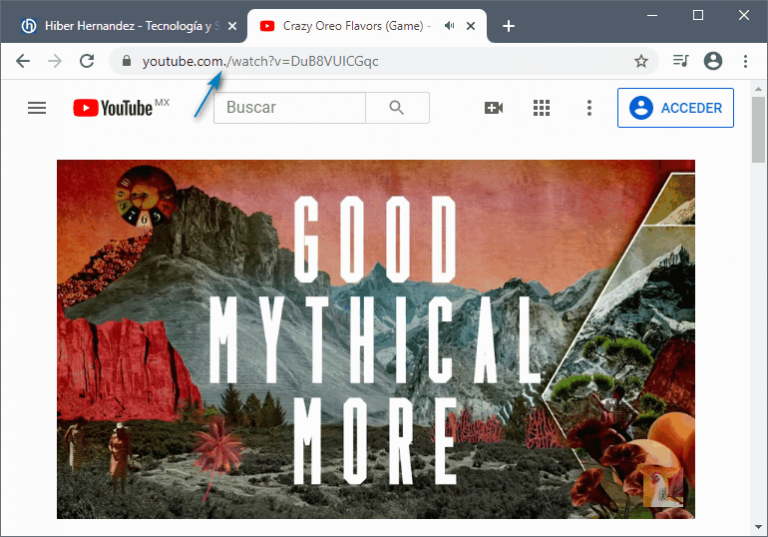768x537 pixels.
Task: Open the media control icon in toolbar
Action: [x=681, y=61]
